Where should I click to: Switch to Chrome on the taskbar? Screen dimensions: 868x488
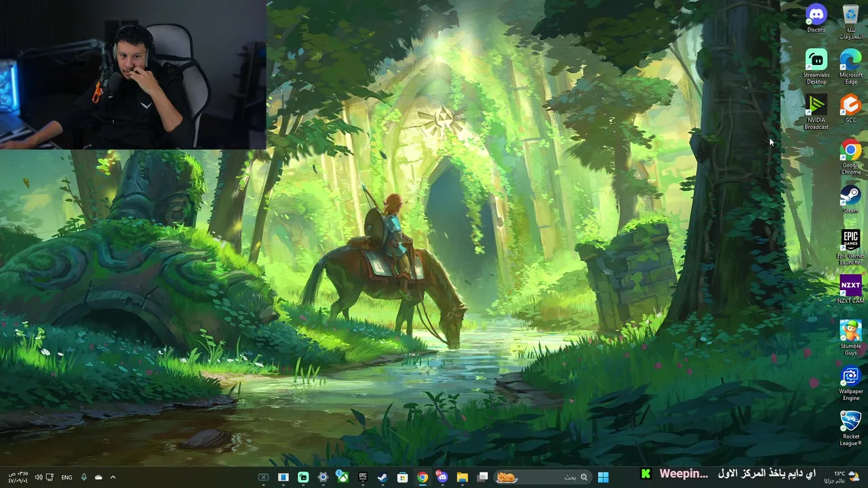(422, 477)
